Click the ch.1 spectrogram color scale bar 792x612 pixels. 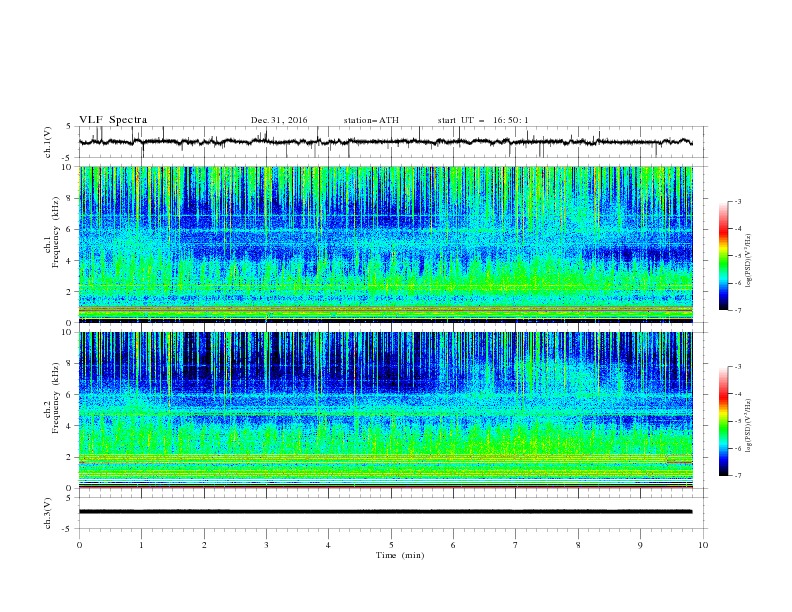tap(723, 256)
